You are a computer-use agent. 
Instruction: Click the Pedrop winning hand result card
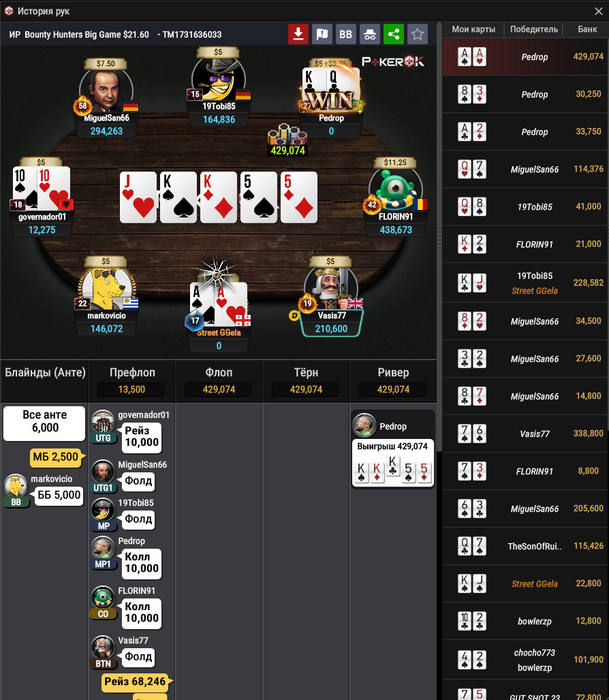(393, 463)
